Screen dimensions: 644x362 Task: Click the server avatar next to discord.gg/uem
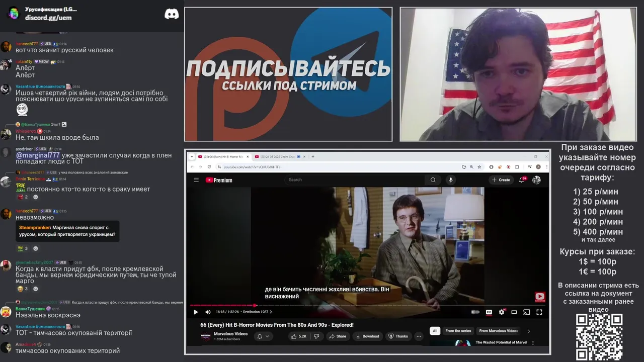point(14,13)
